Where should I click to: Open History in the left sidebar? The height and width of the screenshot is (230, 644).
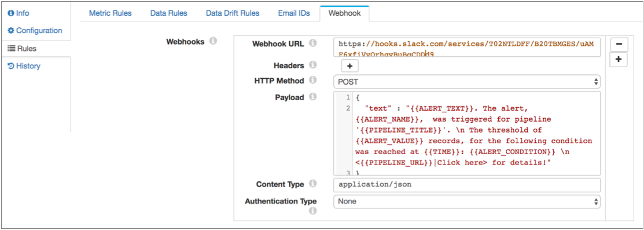pyautogui.click(x=24, y=66)
